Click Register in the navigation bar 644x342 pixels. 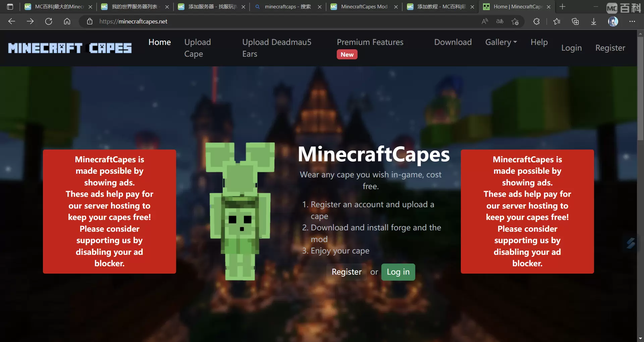610,48
